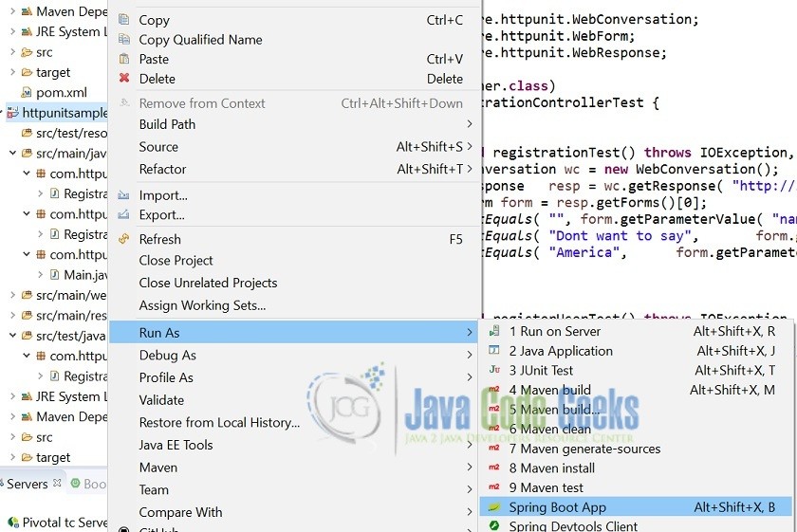Click the Spring Boot App leaf icon
The height and width of the screenshot is (532, 797).
pyautogui.click(x=494, y=507)
